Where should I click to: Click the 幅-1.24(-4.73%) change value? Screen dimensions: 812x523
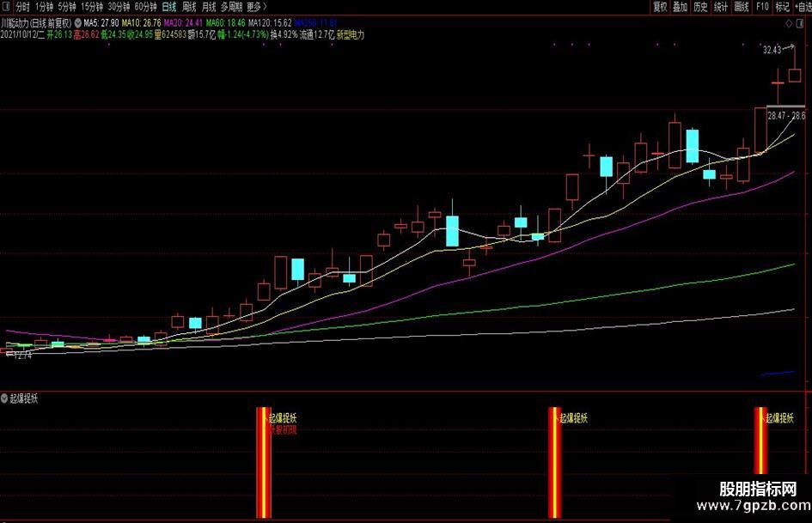(x=243, y=35)
